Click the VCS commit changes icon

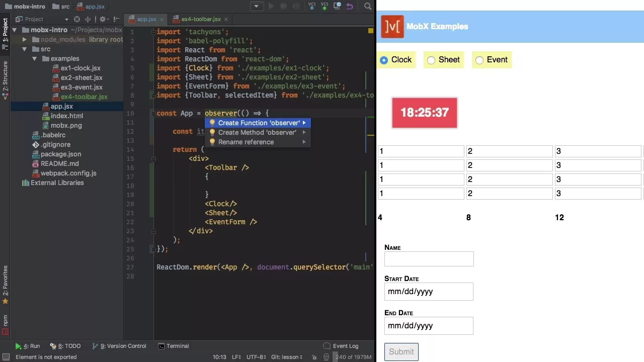tap(325, 6)
